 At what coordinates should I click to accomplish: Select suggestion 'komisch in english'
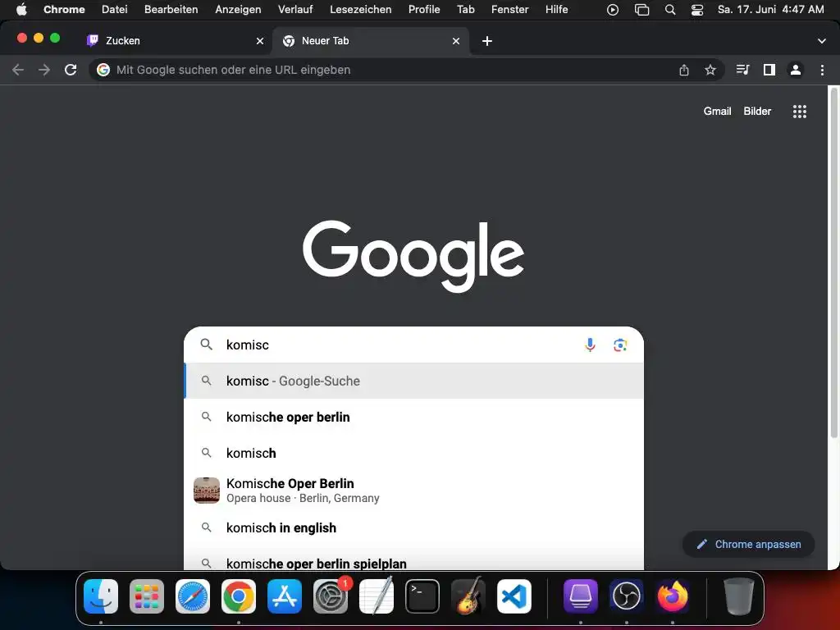tap(413, 527)
